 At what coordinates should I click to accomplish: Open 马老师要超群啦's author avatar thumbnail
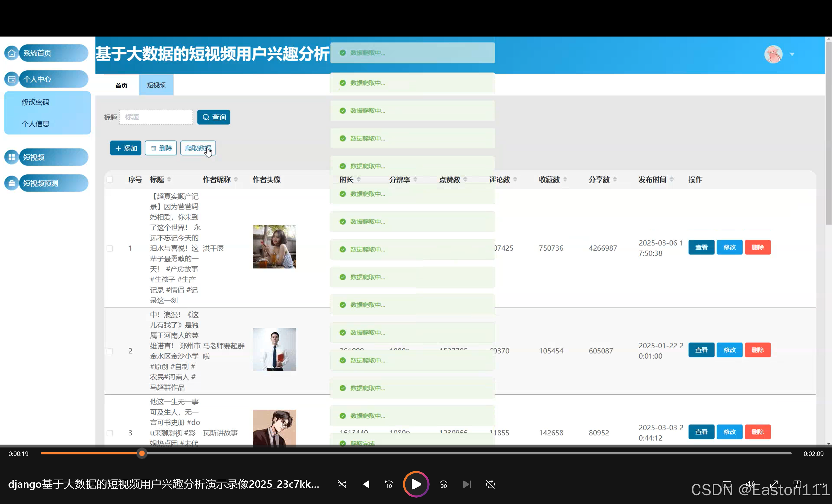click(x=274, y=350)
